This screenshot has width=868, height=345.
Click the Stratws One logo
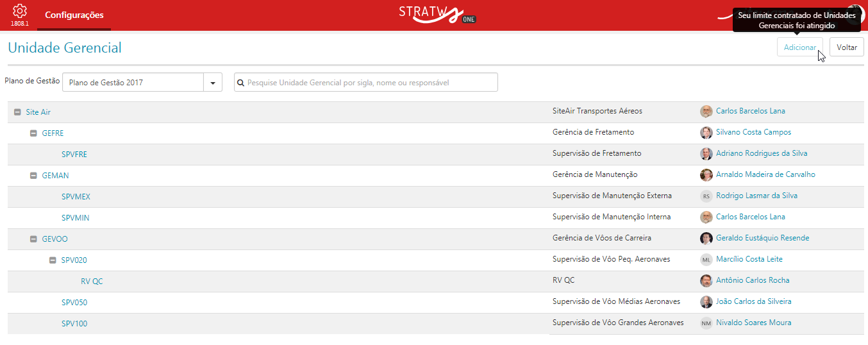tap(438, 14)
